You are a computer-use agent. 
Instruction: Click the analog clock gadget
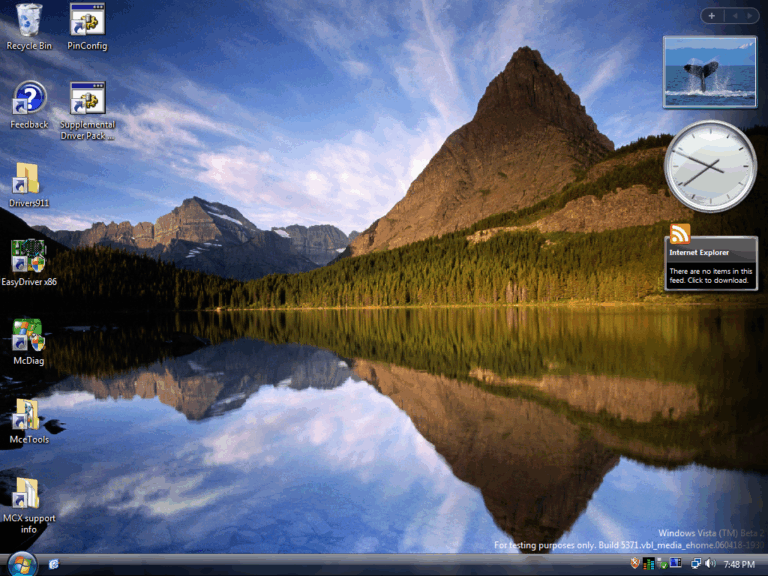[710, 166]
